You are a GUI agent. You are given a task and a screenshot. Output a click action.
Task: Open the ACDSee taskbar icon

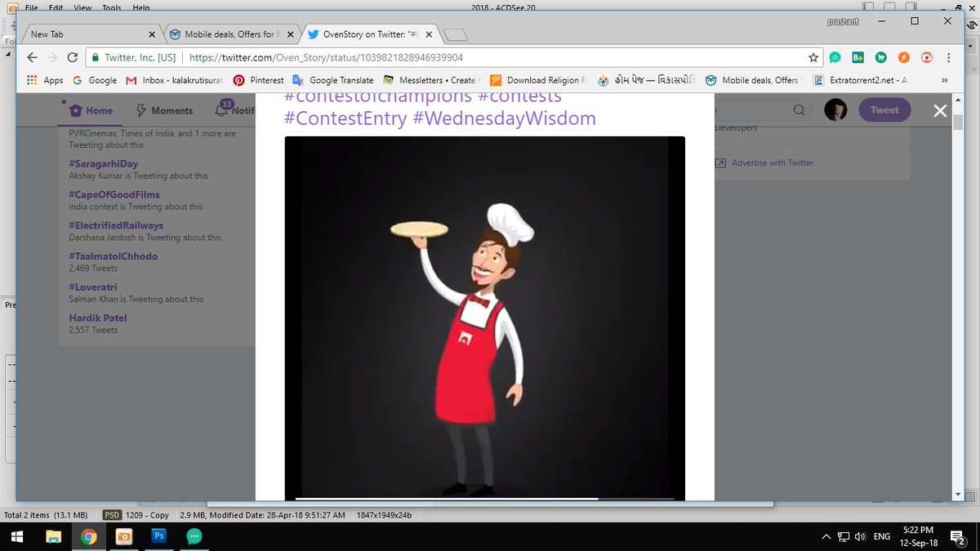[124, 536]
